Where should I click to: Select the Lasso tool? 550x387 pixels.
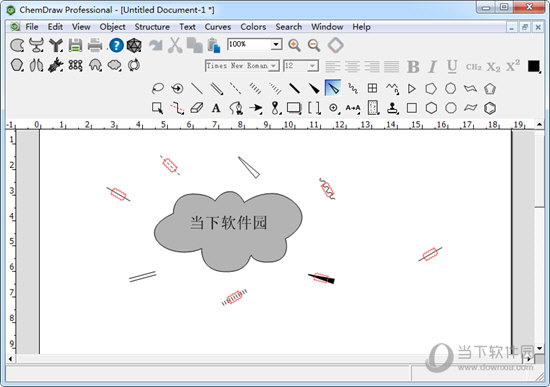point(158,88)
